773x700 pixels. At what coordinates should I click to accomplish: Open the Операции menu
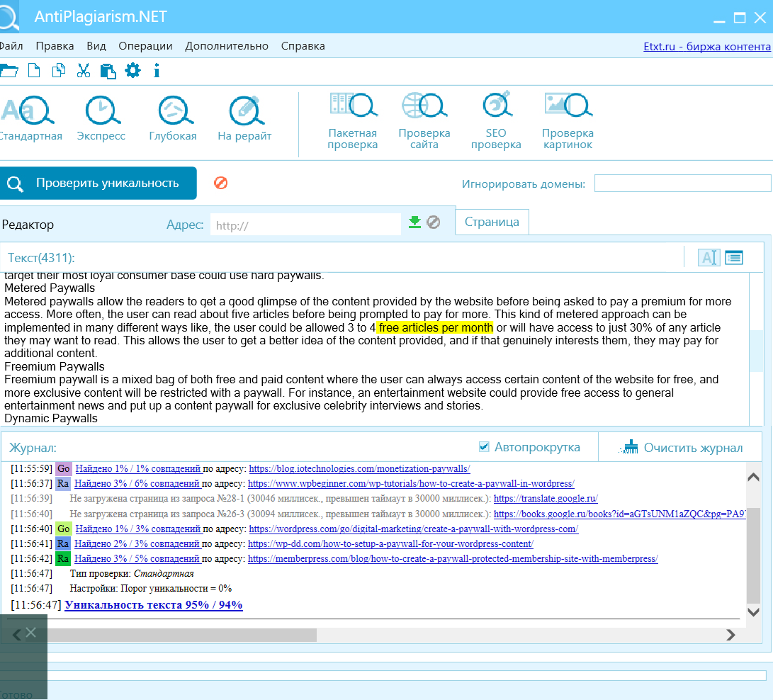coord(145,46)
